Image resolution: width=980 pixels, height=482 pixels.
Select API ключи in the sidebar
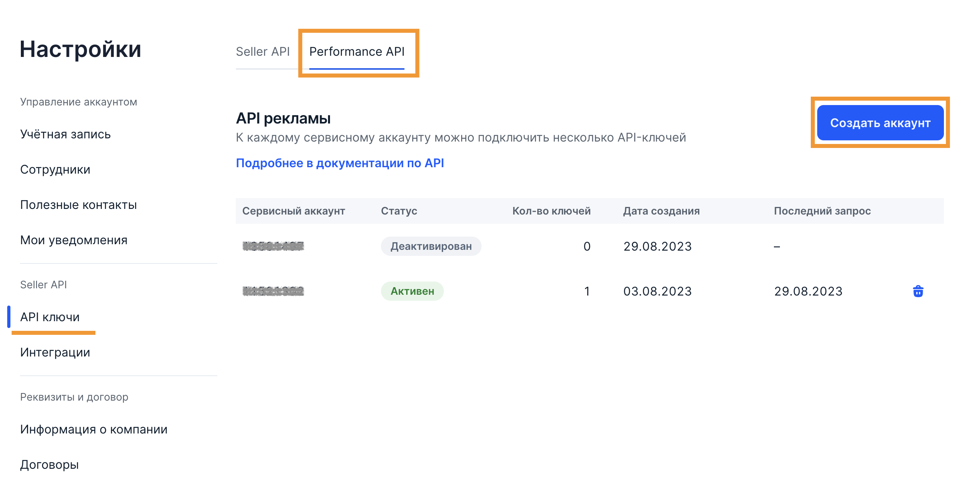tap(50, 317)
